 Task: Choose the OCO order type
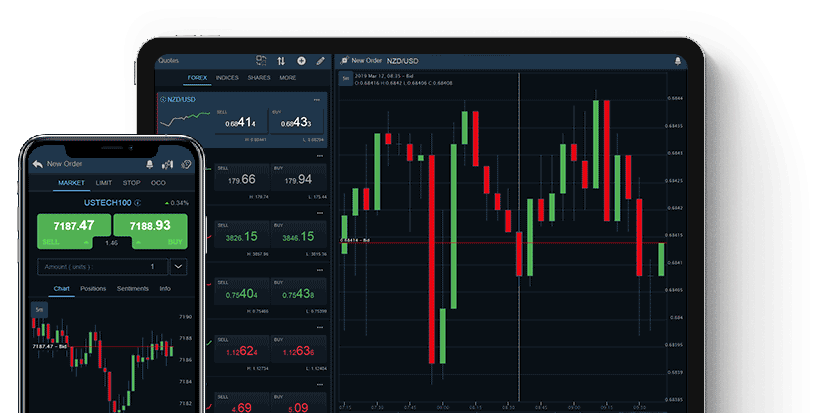tap(158, 183)
